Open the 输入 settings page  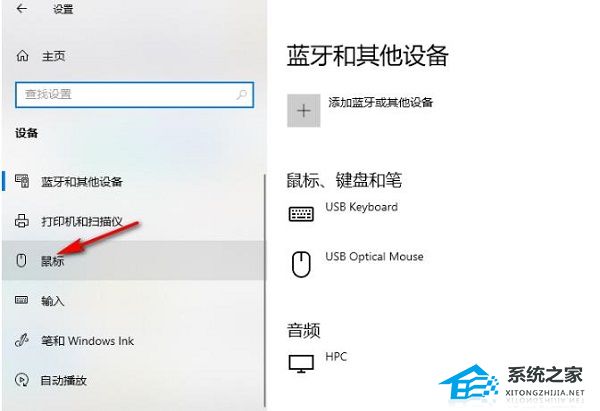tap(133, 300)
